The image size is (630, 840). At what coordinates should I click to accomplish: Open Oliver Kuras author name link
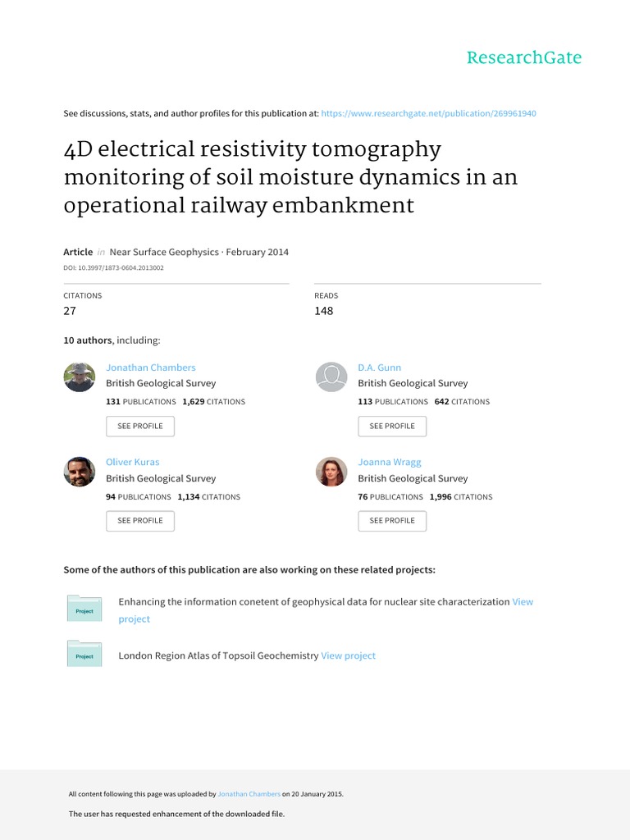pos(133,462)
